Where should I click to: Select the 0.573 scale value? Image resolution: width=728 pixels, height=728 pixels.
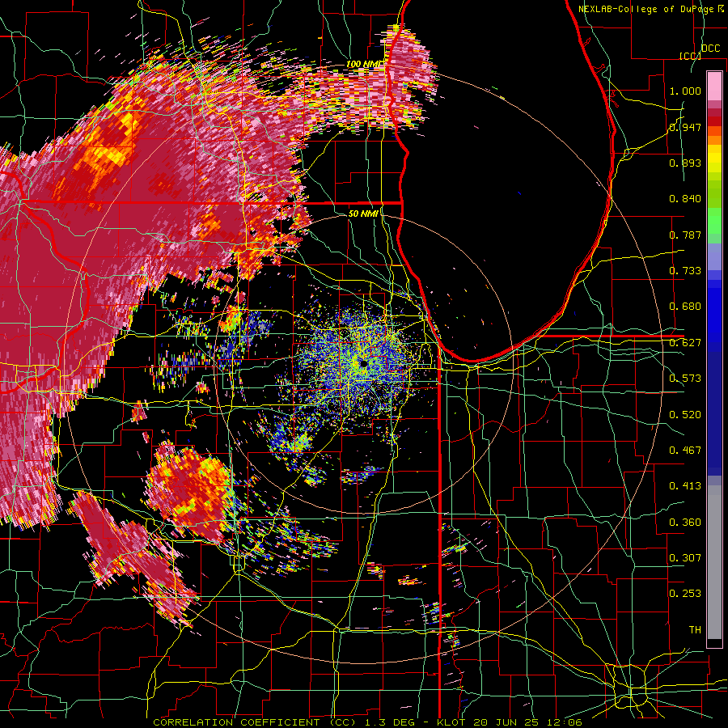(685, 379)
